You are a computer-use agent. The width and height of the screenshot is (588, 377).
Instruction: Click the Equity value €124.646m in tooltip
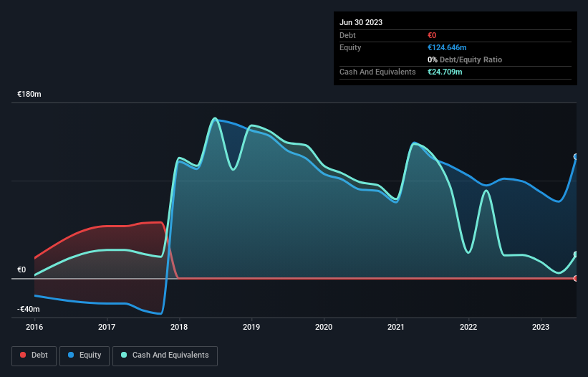pos(447,47)
